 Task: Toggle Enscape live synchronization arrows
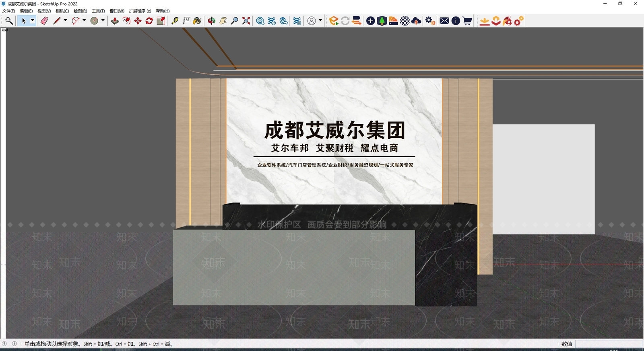pos(345,21)
